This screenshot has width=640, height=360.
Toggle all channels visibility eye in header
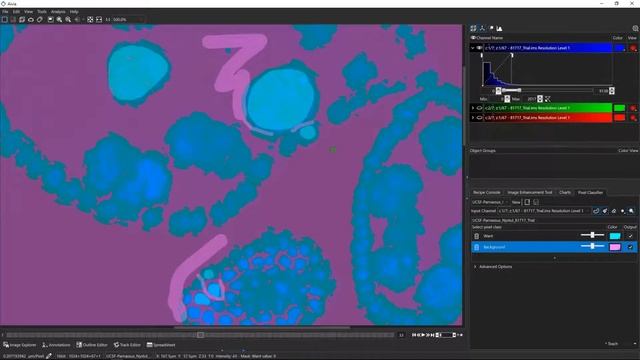click(473, 38)
